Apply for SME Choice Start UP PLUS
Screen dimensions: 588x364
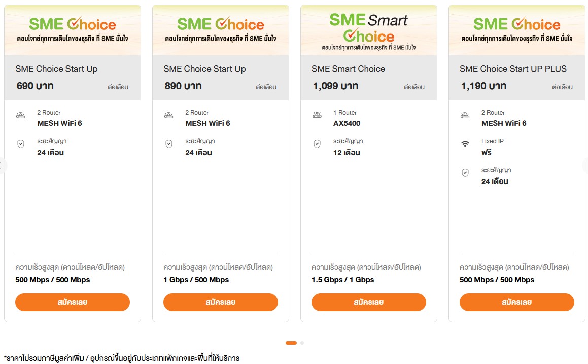(x=516, y=302)
